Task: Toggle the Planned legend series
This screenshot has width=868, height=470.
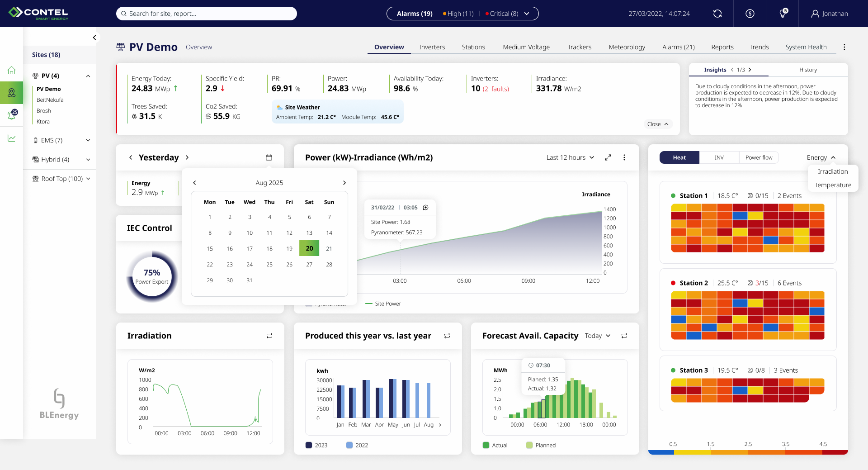Action: (541, 445)
